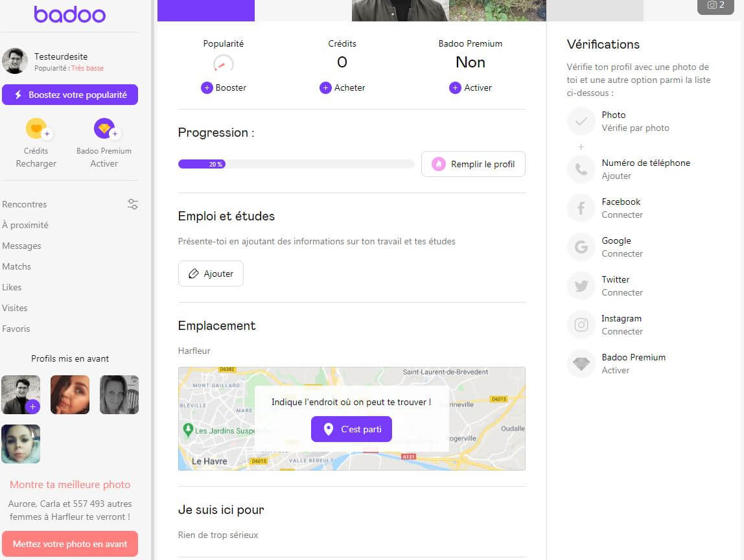Screen dimensions: 744x560
Task: Click the Rencontres filter settings icon
Action: click(x=133, y=204)
